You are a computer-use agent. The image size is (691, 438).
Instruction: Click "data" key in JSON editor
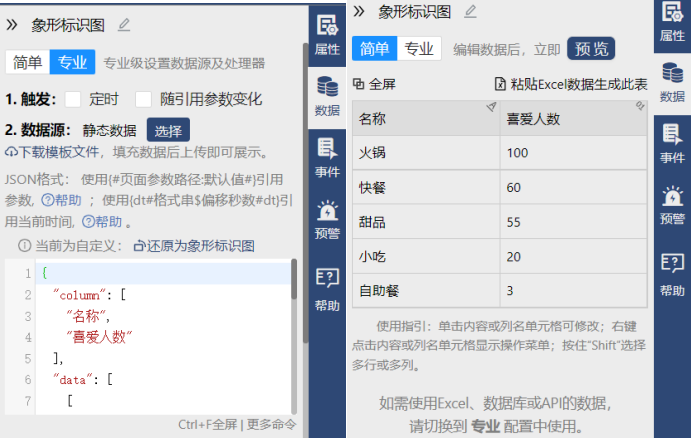pos(73,379)
